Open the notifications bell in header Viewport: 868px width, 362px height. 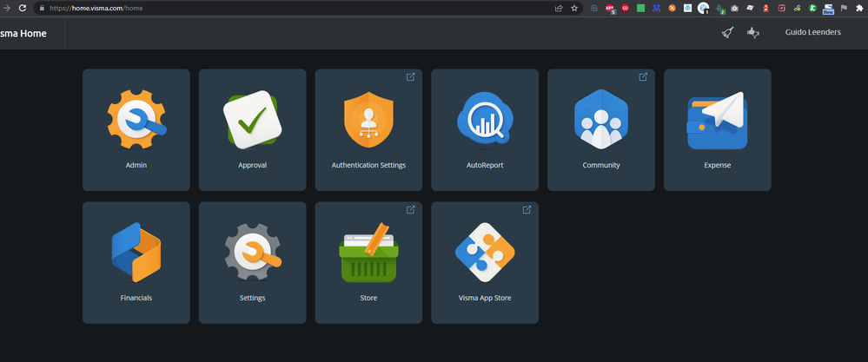pyautogui.click(x=728, y=33)
